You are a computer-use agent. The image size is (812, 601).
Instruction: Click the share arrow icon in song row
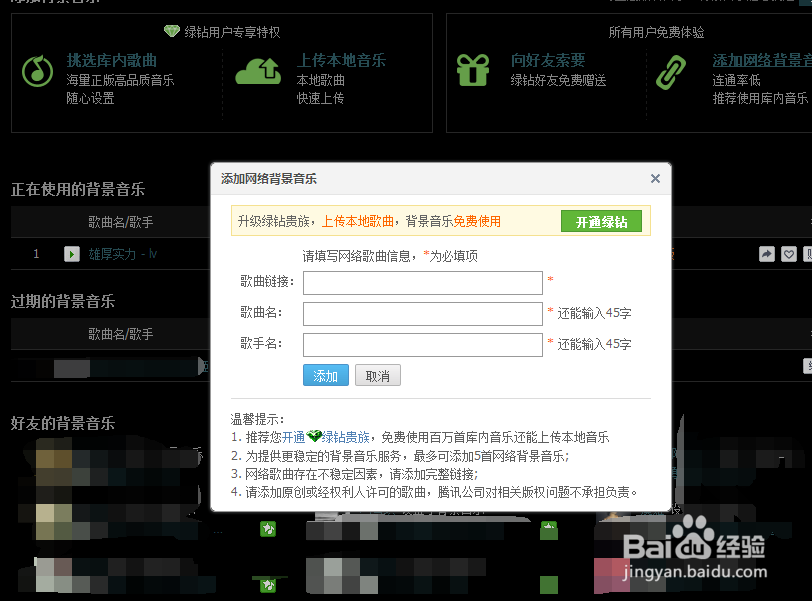click(766, 254)
